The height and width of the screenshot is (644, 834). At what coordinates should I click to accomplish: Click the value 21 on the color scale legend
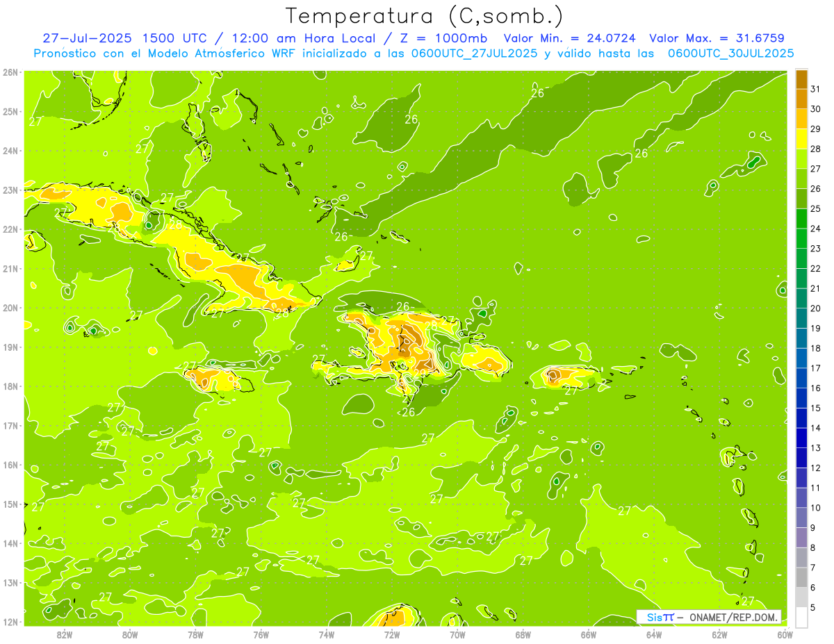816,288
